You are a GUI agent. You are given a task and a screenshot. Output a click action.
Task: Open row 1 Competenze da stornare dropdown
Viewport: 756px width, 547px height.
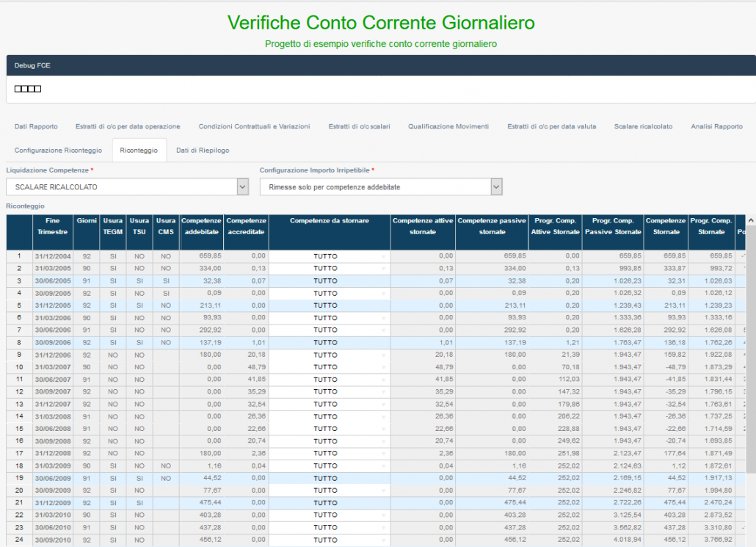329,256
